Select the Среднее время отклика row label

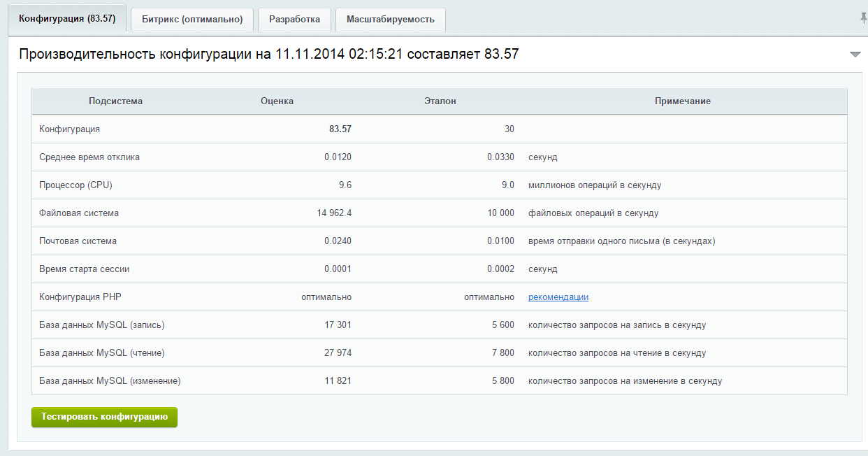click(x=89, y=157)
